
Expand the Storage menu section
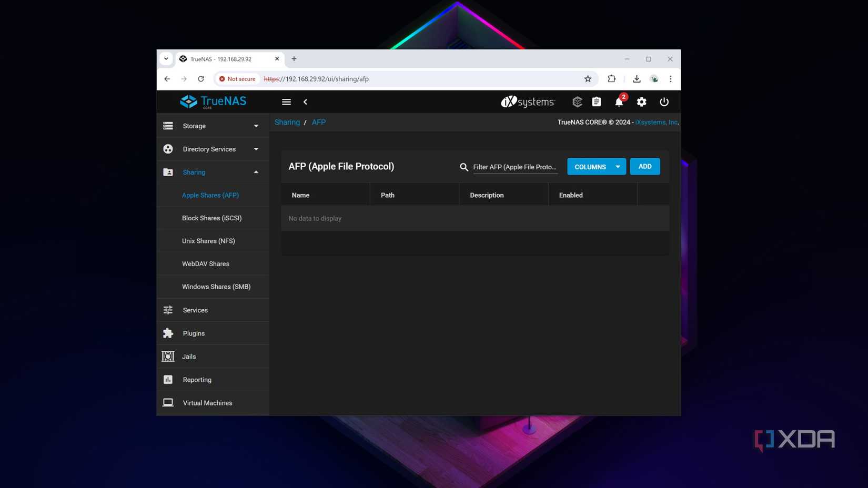pyautogui.click(x=213, y=126)
